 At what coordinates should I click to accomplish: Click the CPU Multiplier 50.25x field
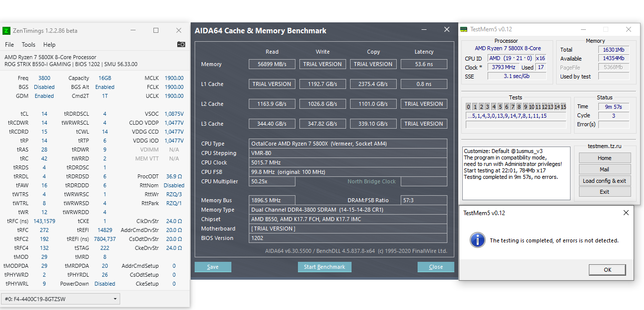(x=272, y=181)
